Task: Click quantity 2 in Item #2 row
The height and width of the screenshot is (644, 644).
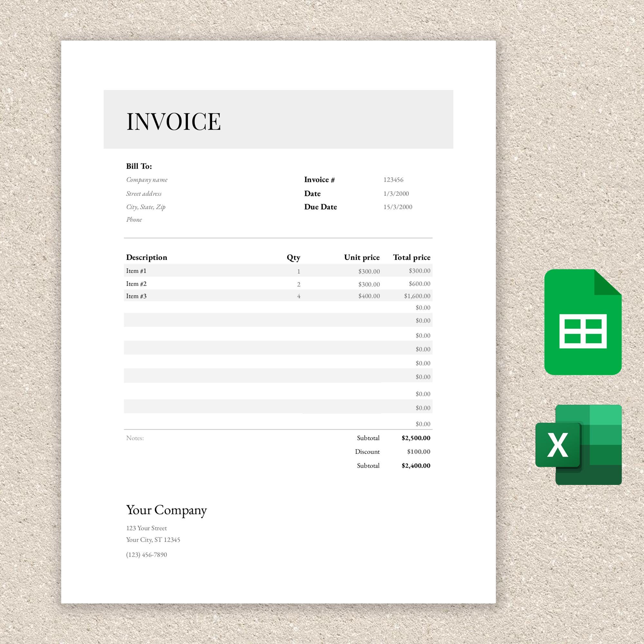Action: 299,284
